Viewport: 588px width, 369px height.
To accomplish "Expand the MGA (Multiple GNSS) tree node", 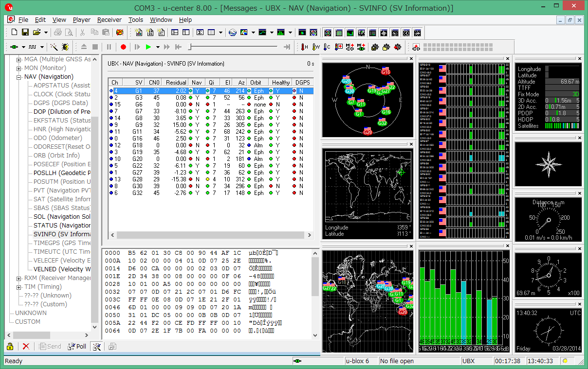I will pyautogui.click(x=19, y=59).
